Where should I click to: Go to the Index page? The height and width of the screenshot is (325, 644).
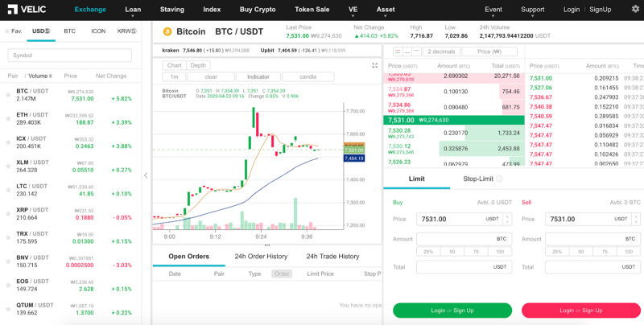click(212, 10)
